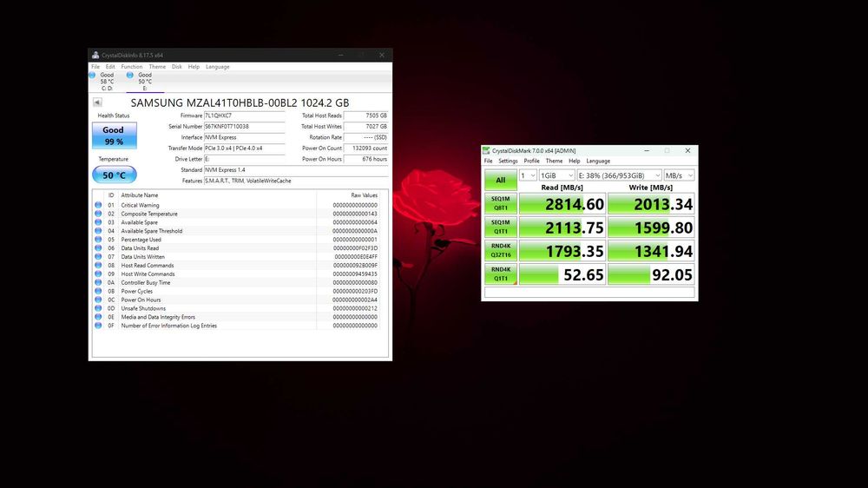Image resolution: width=868 pixels, height=488 pixels.
Task: Open Theme menu in CrystalDiskMark
Action: [554, 162]
